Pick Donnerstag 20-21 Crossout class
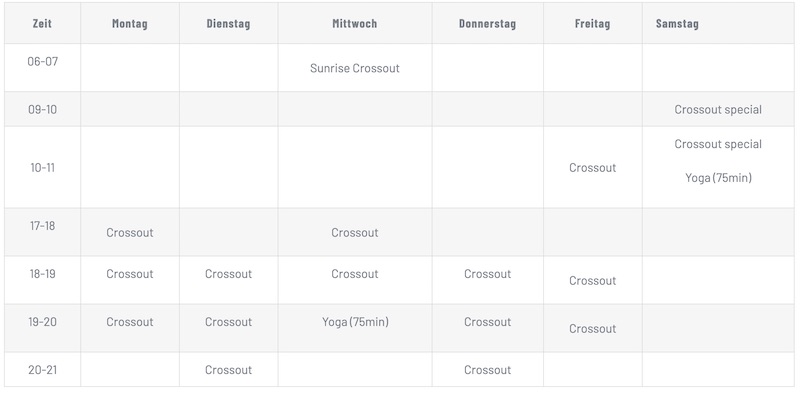 (487, 370)
